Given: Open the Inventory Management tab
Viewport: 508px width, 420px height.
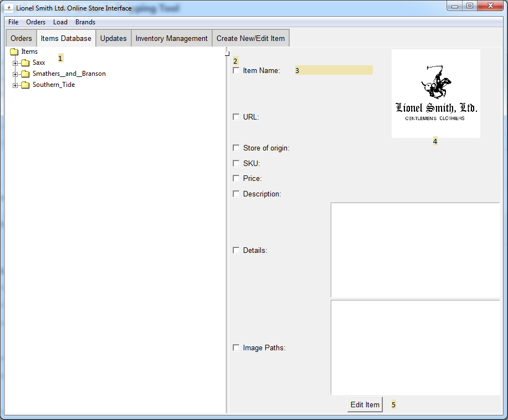Looking at the screenshot, I should [171, 39].
